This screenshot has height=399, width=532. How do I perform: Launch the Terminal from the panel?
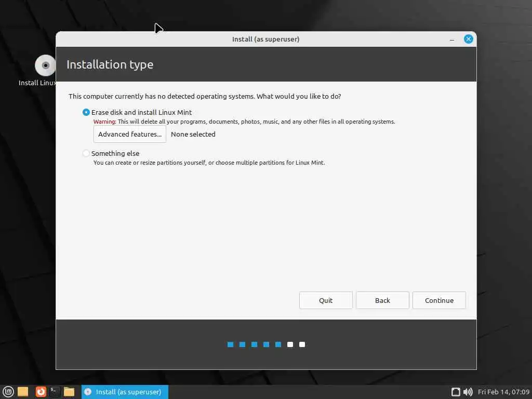(55, 392)
